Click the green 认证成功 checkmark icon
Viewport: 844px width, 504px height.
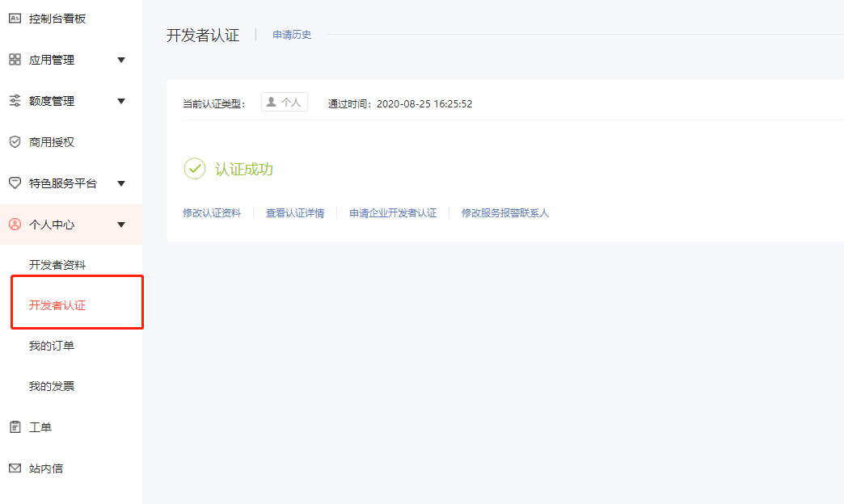coord(195,169)
